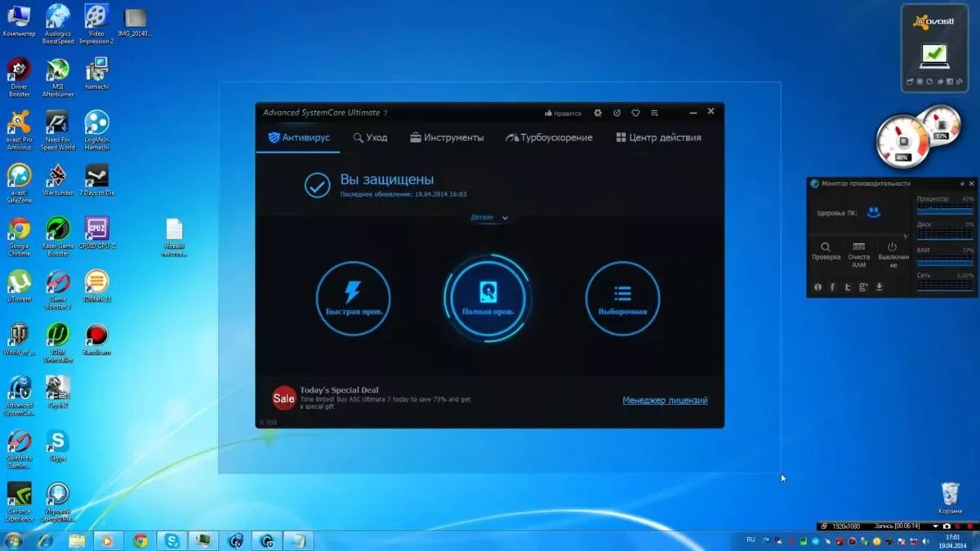Open Twitter icon in performance monitor
The image size is (980, 551).
(x=848, y=287)
